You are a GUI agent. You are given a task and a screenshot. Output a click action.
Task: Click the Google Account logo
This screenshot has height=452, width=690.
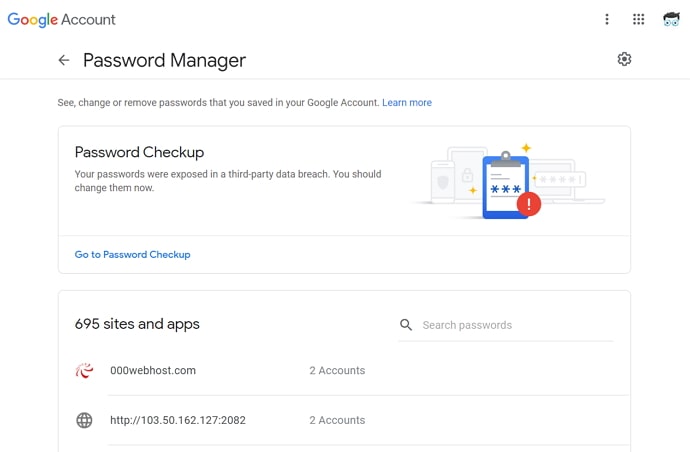[62, 19]
